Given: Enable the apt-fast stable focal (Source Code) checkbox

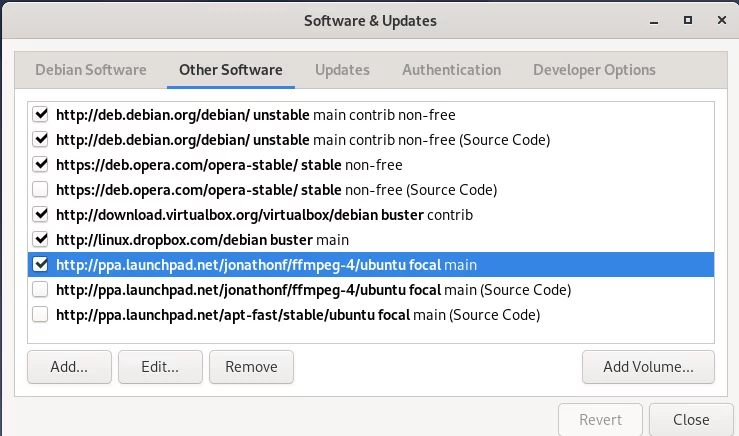Looking at the screenshot, I should pyautogui.click(x=41, y=314).
